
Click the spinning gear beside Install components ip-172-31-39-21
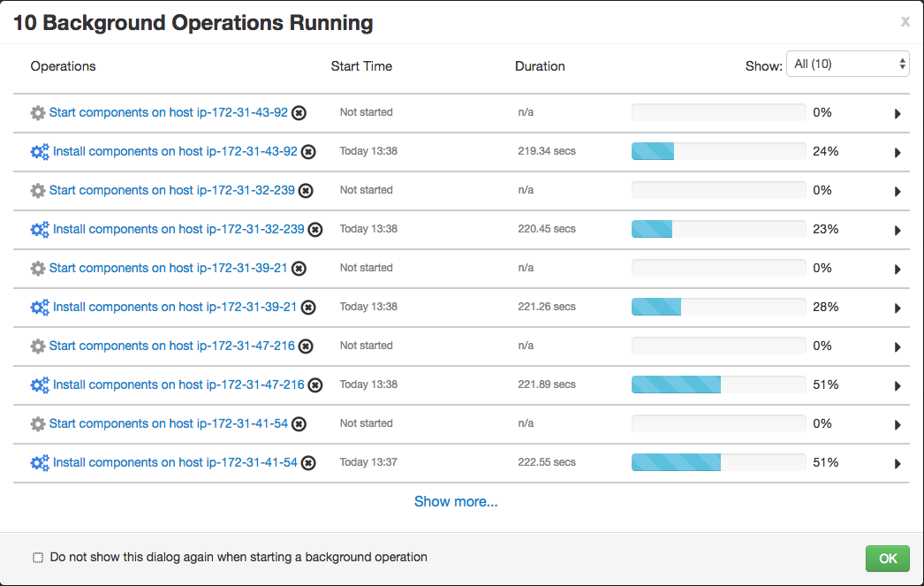tap(39, 307)
